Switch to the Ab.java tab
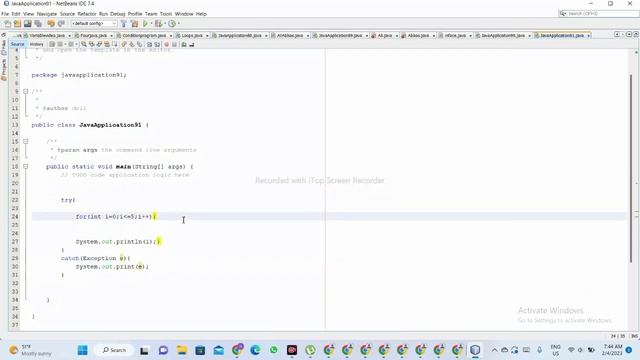Screen dimensions: 640x360 (384, 36)
